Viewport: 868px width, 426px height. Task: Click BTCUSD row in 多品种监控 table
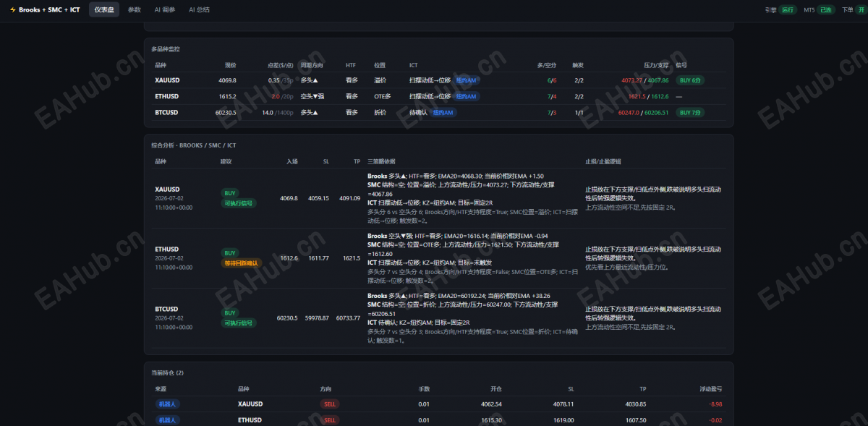pyautogui.click(x=438, y=112)
